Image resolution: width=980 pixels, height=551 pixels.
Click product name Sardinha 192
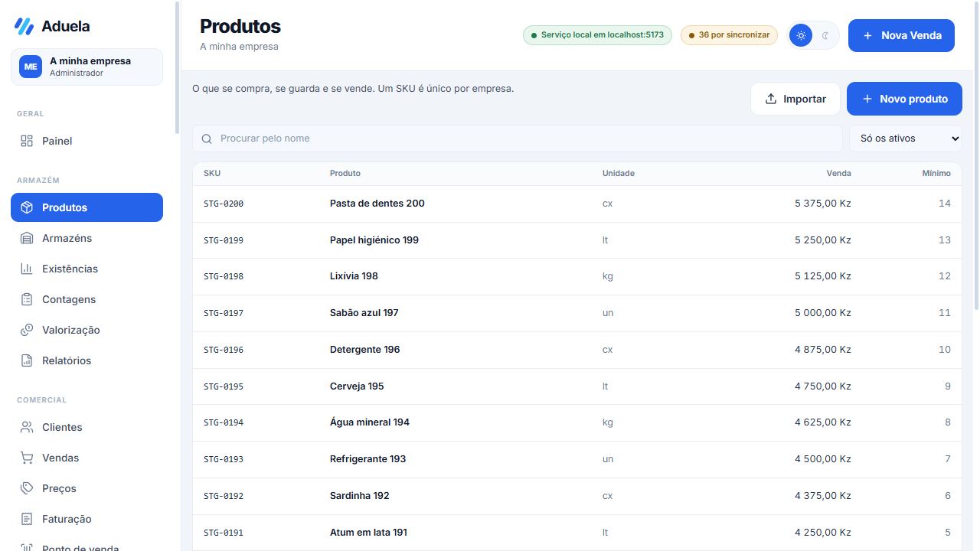tap(360, 496)
